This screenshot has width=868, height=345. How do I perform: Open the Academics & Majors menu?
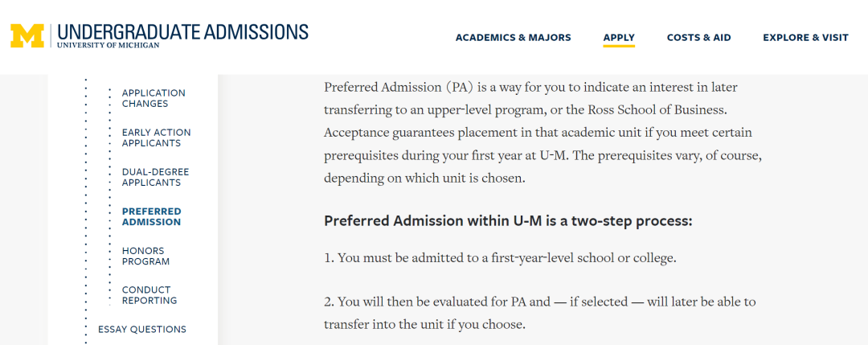(513, 38)
